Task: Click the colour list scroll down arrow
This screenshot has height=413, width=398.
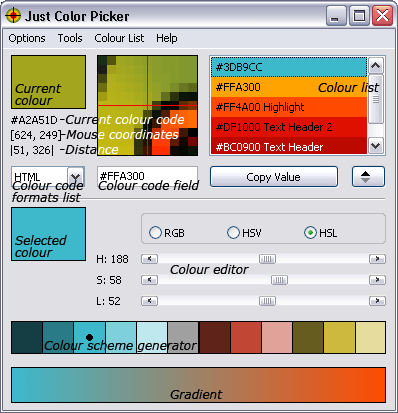Action: click(x=376, y=146)
